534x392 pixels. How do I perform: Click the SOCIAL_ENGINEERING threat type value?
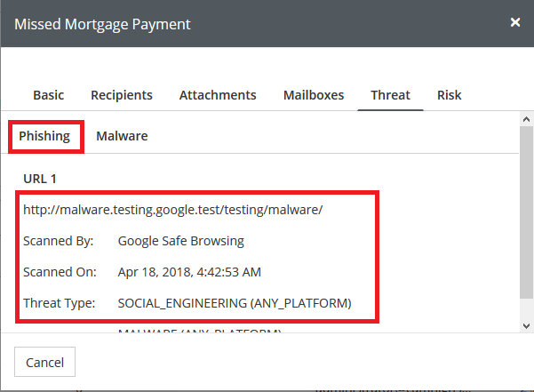pyautogui.click(x=235, y=303)
